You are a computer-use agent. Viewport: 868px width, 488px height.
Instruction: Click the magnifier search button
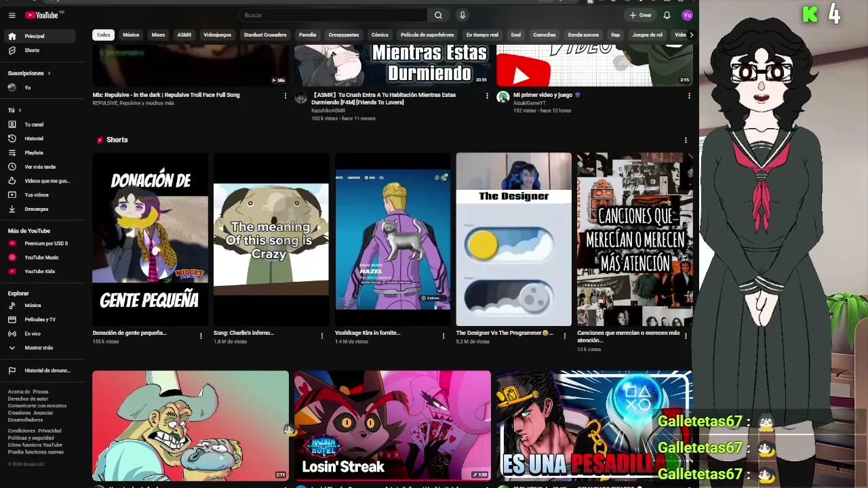click(438, 15)
